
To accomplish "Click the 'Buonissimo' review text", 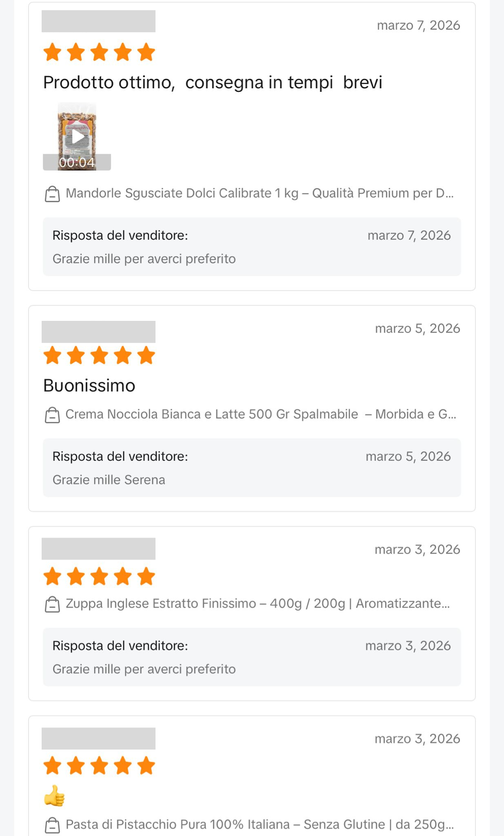I will pos(89,386).
